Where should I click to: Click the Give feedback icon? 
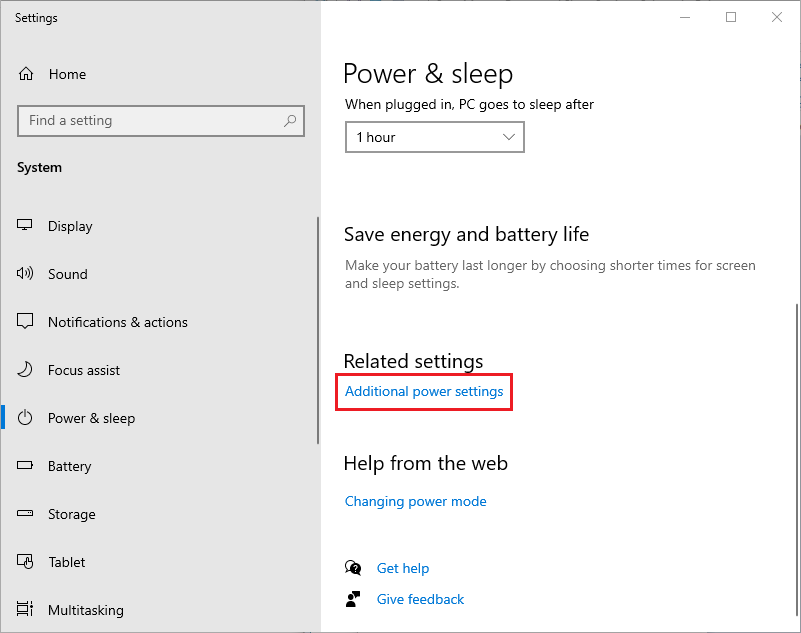click(353, 599)
